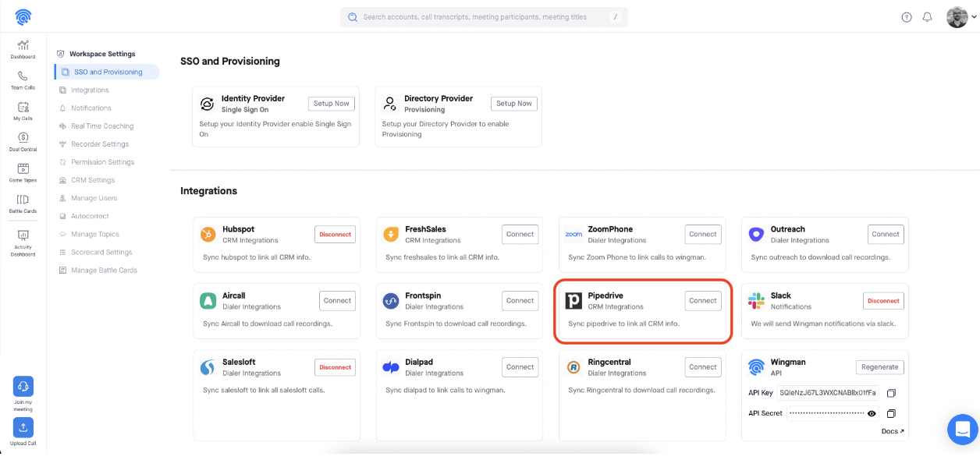Image resolution: width=980 pixels, height=460 pixels.
Task: Open Recorder Settings
Action: click(100, 144)
